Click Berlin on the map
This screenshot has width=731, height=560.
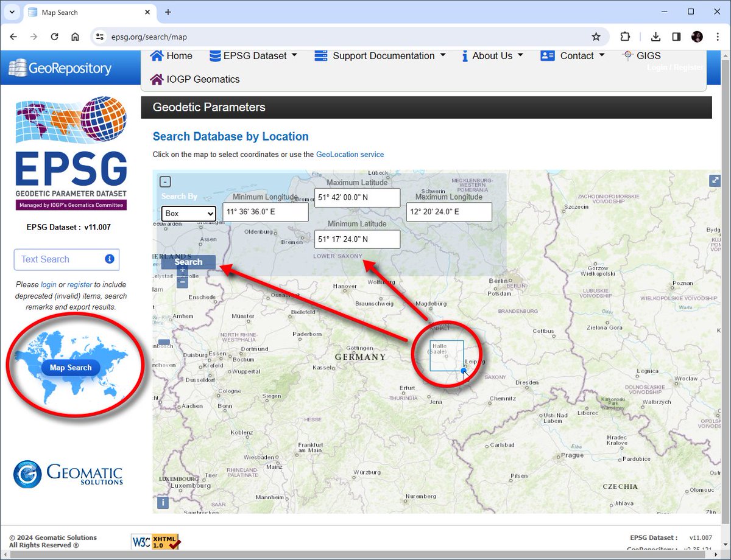point(498,281)
